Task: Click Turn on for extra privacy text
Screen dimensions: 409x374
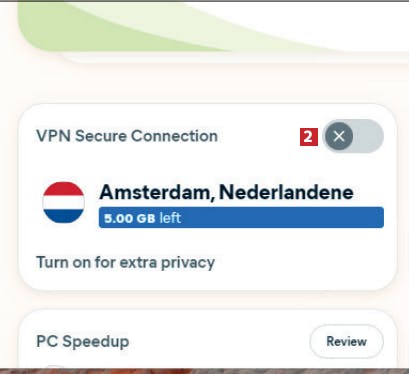Action: click(x=125, y=263)
